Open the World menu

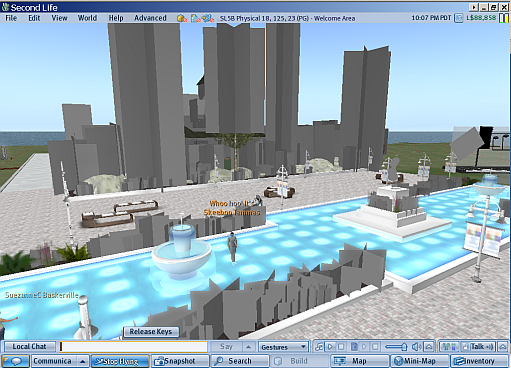87,18
